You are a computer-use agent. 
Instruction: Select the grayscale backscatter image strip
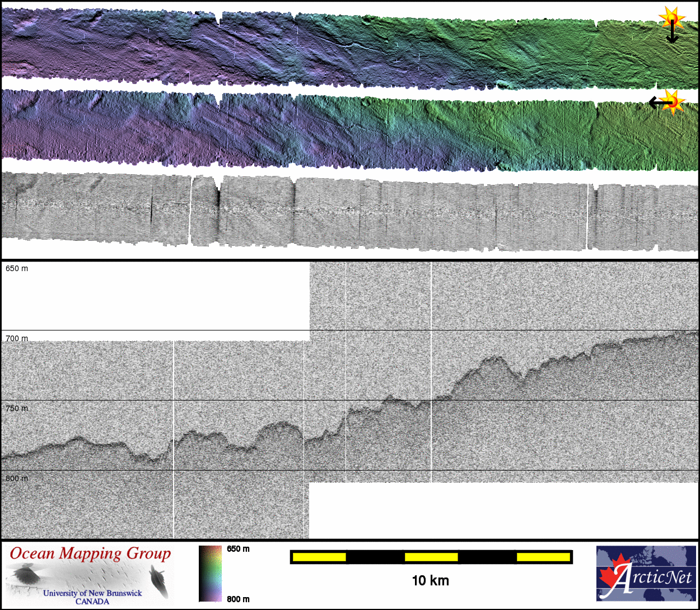(349, 213)
